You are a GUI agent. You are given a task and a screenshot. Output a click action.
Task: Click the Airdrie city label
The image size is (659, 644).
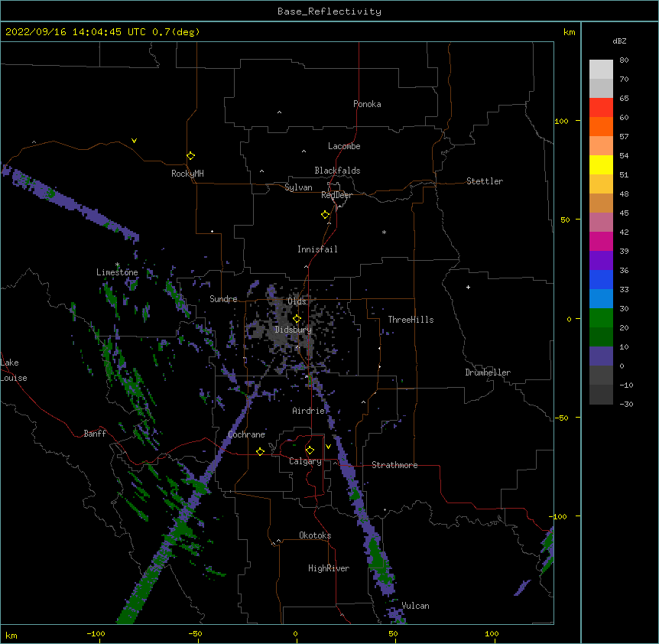point(309,411)
